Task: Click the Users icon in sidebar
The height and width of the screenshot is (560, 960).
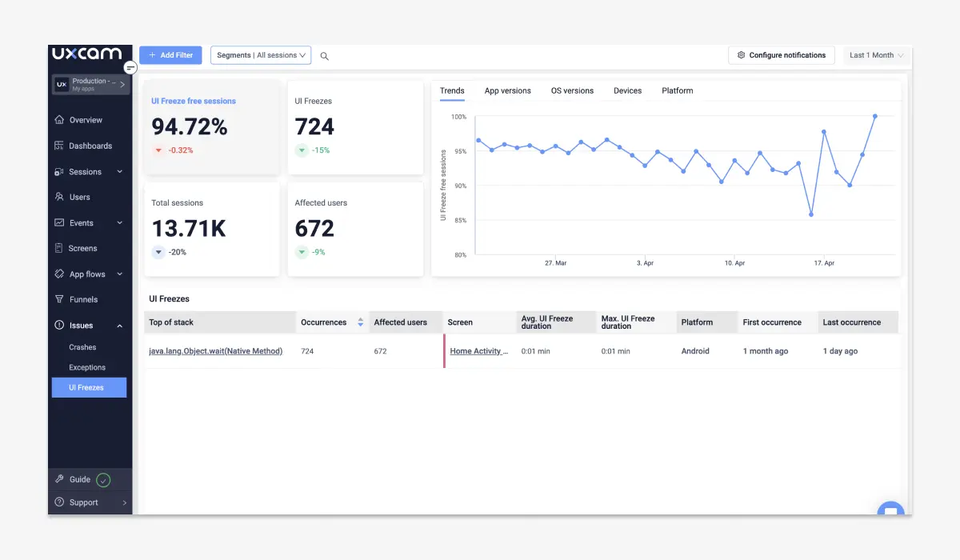Action: click(59, 197)
